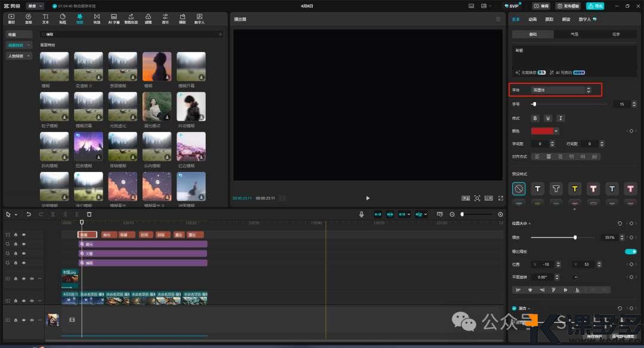Open the 菜单 menu dropdown
The image size is (644, 348).
[x=35, y=5]
